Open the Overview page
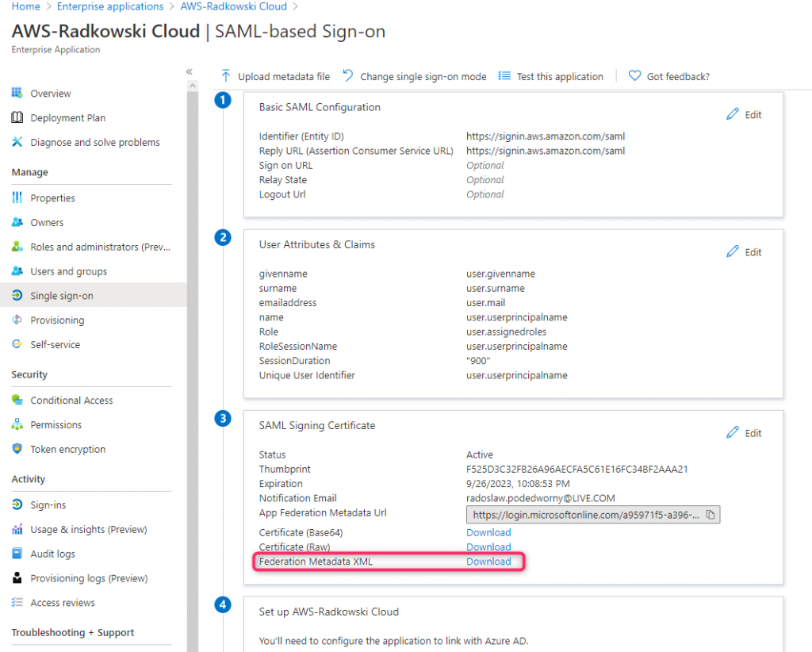The width and height of the screenshot is (812, 652). click(x=51, y=94)
